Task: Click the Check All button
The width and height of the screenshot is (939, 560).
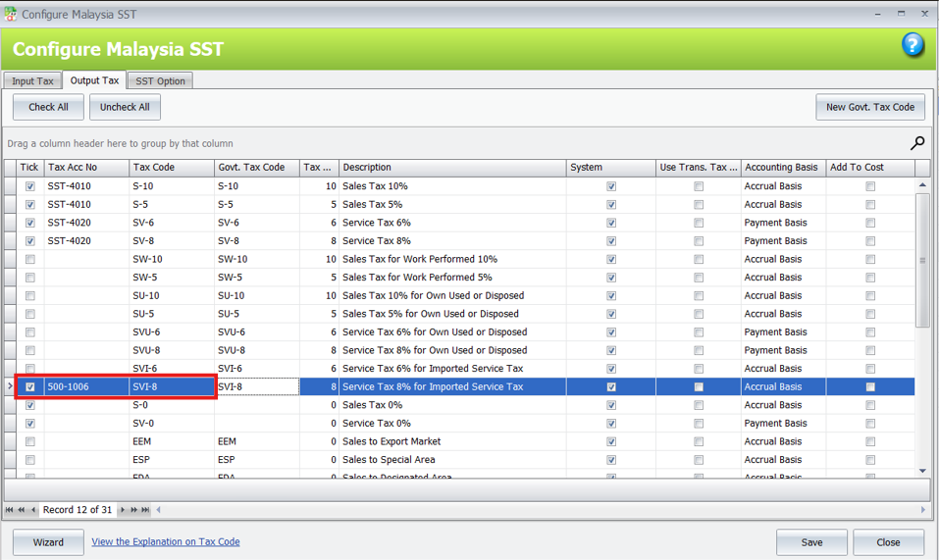Action: click(x=48, y=107)
